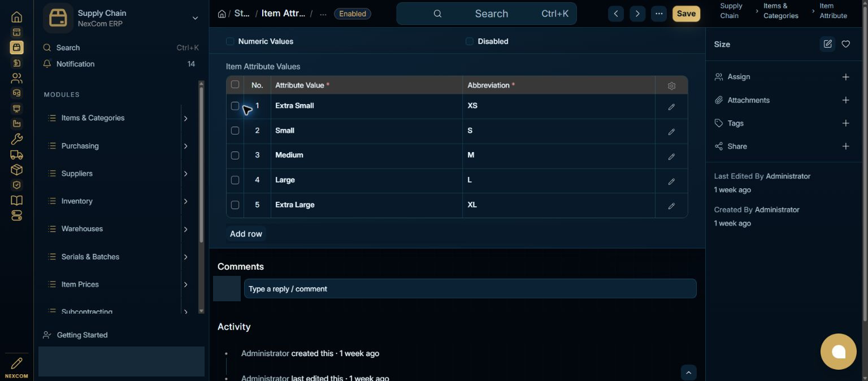The height and width of the screenshot is (381, 868).
Task: Open the package cube icon in rail
Action: 16,170
